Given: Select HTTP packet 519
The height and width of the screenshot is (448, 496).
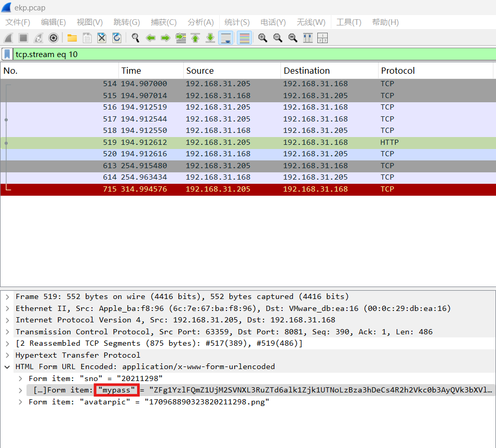Looking at the screenshot, I should click(x=248, y=142).
